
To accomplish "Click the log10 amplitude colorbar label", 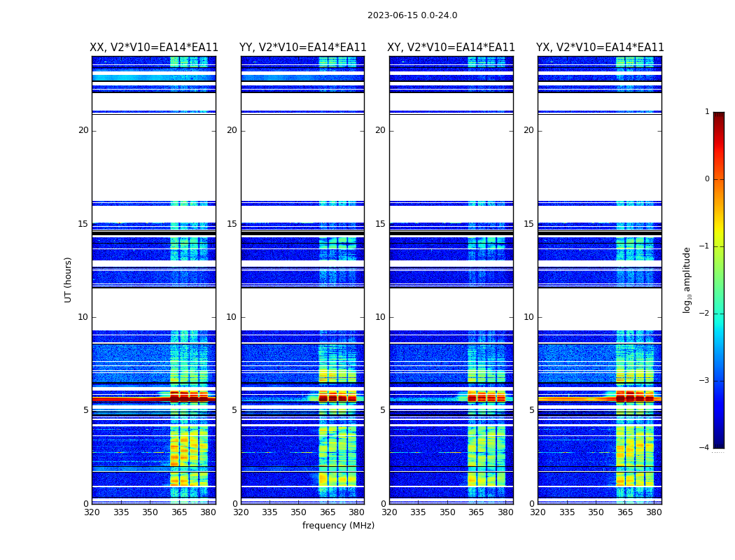I will [x=687, y=280].
